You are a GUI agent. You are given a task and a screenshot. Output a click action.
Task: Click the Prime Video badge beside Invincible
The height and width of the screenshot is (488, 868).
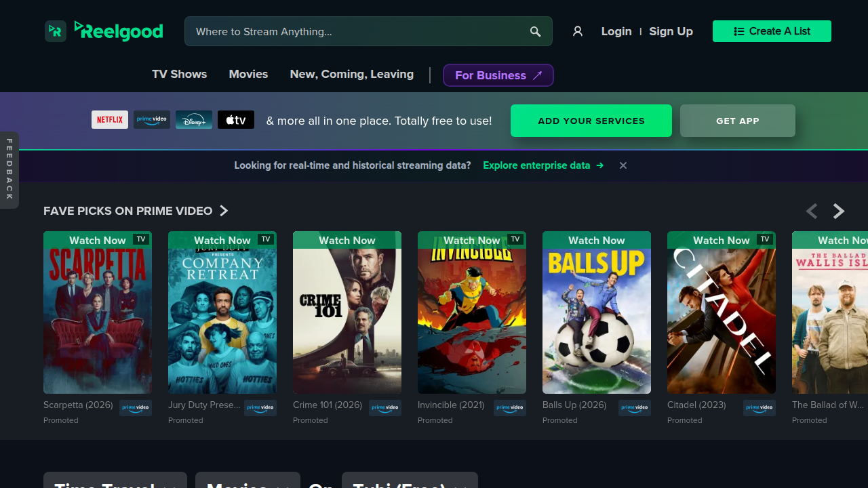point(510,408)
